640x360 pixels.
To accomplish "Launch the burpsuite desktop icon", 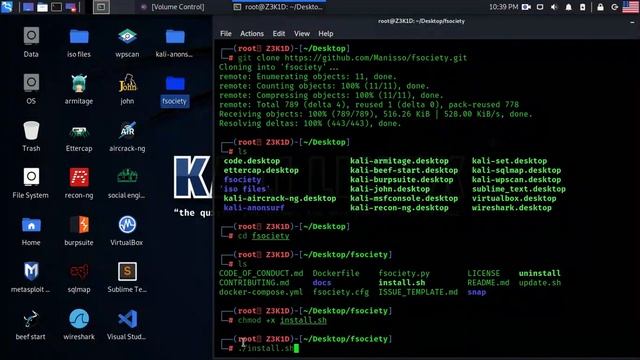I will pos(79,231).
